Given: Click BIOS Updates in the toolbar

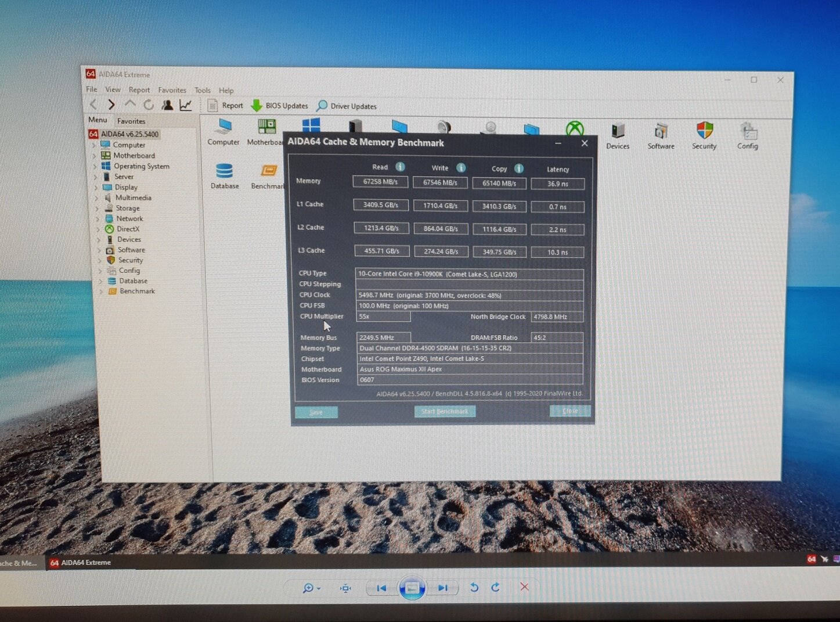Looking at the screenshot, I should (280, 106).
